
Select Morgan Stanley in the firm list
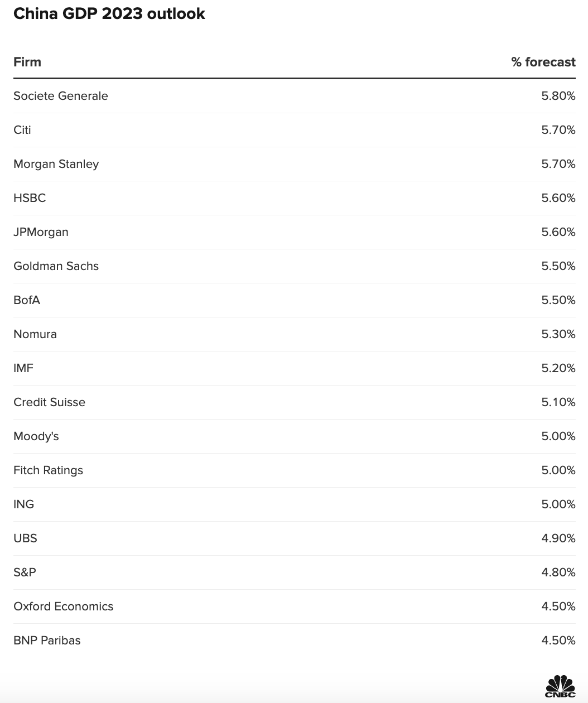pos(56,164)
